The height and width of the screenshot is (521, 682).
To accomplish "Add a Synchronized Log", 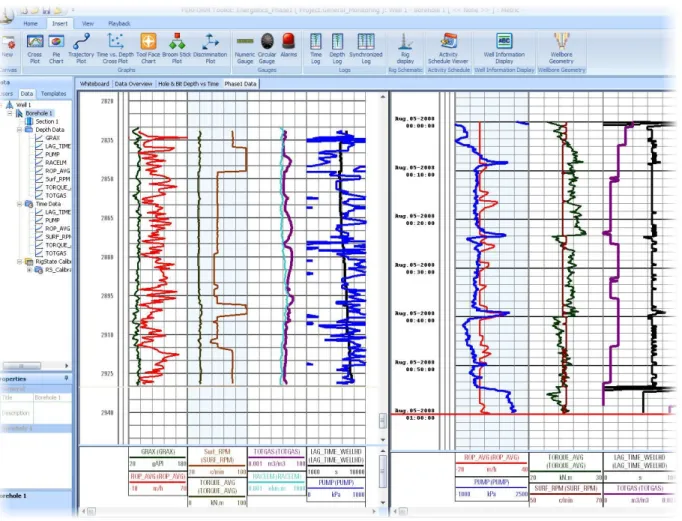I will 366,48.
